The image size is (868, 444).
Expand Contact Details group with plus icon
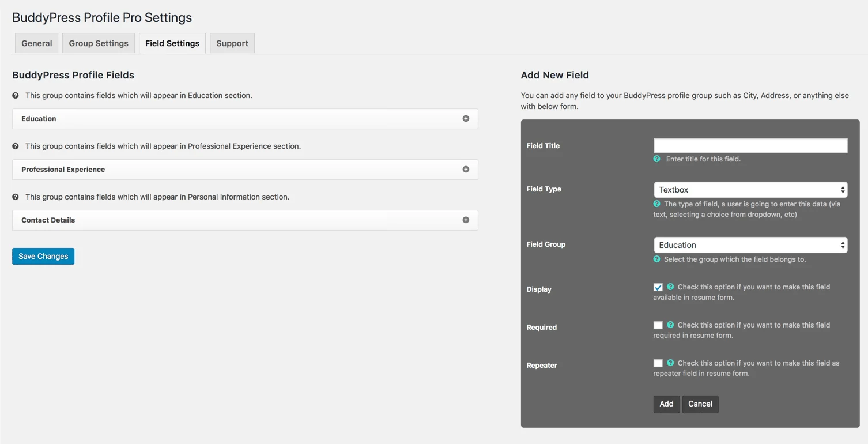[466, 220]
